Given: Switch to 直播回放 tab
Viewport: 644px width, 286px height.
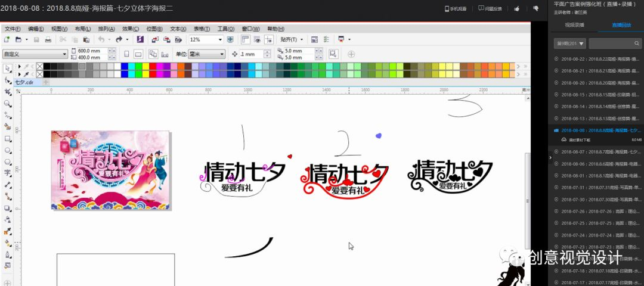Looking at the screenshot, I should tap(621, 25).
